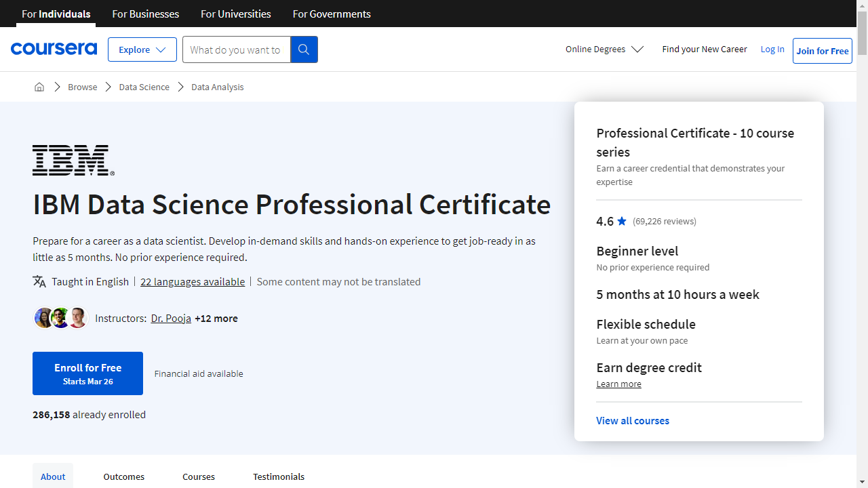Click the Financial aid available text
This screenshot has height=488, width=868.
[199, 373]
